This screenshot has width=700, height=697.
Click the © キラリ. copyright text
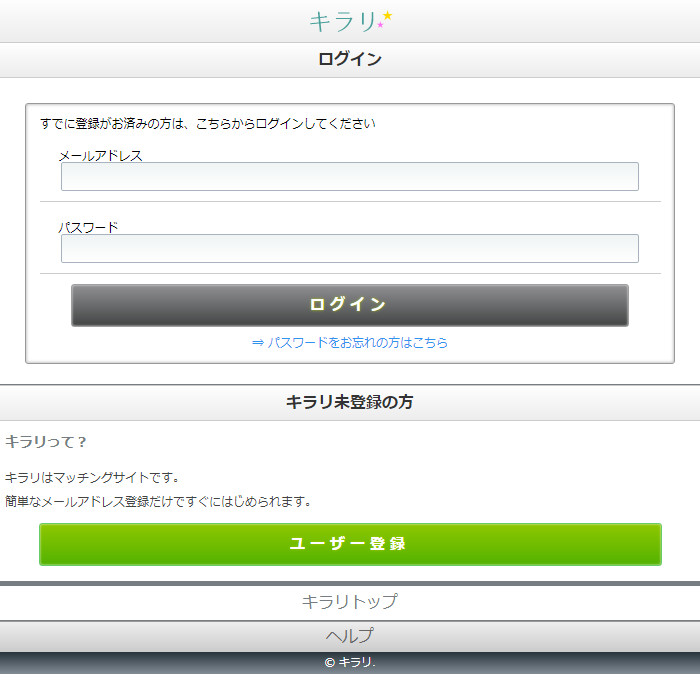(x=350, y=662)
